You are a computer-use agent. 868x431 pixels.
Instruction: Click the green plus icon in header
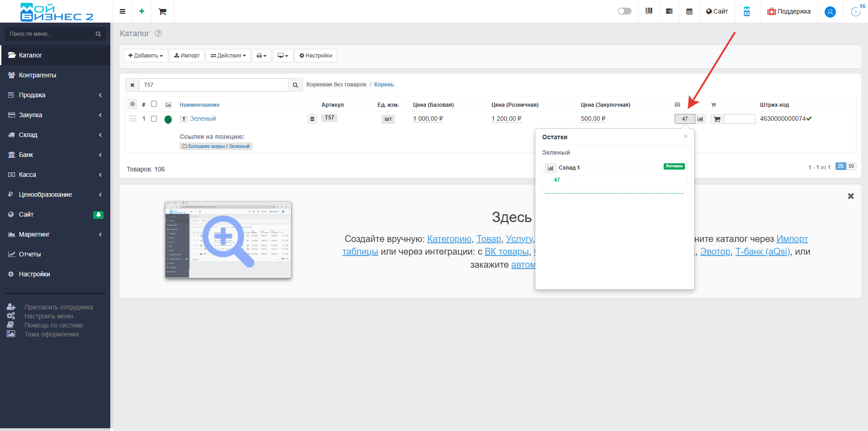142,11
